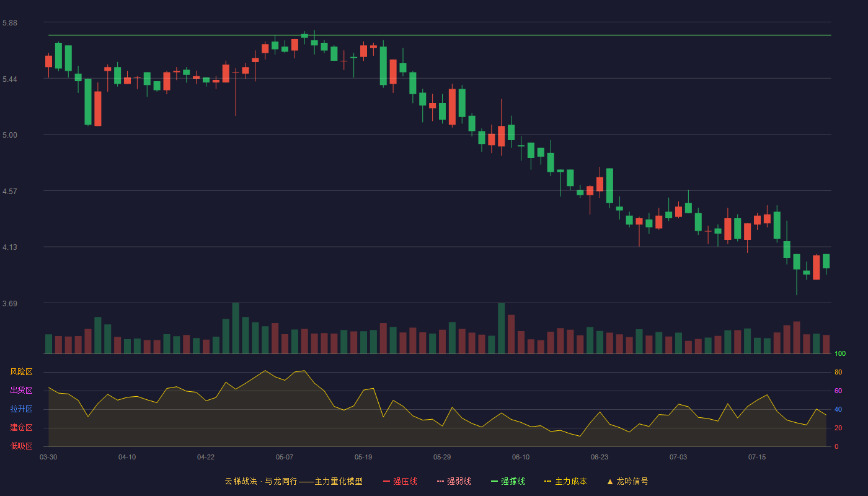Select the 07-15 date label
The height and width of the screenshot is (496, 868).
coord(757,457)
